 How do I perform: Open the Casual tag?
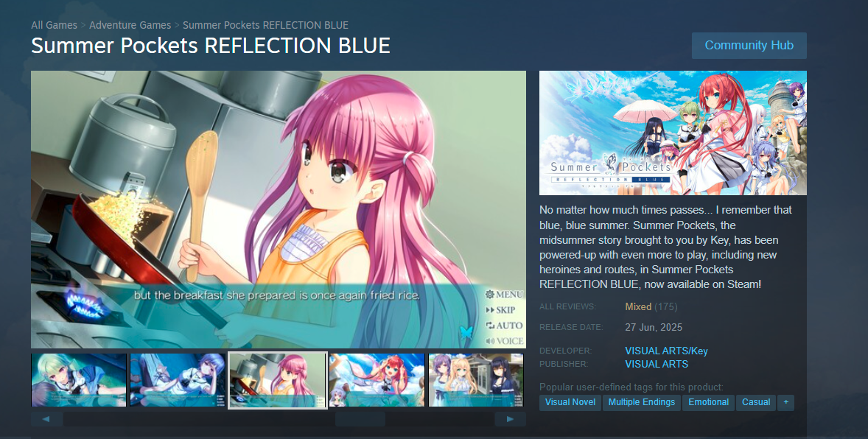tap(755, 402)
